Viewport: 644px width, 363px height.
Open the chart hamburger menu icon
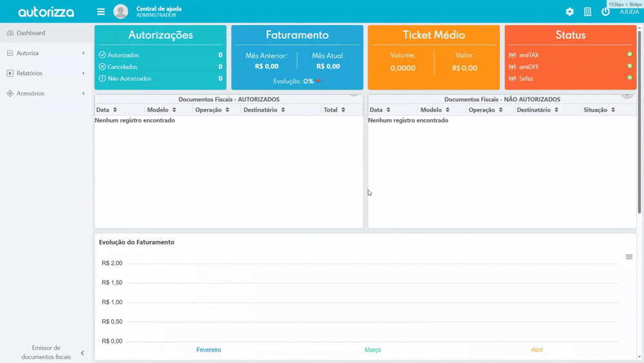(x=629, y=257)
